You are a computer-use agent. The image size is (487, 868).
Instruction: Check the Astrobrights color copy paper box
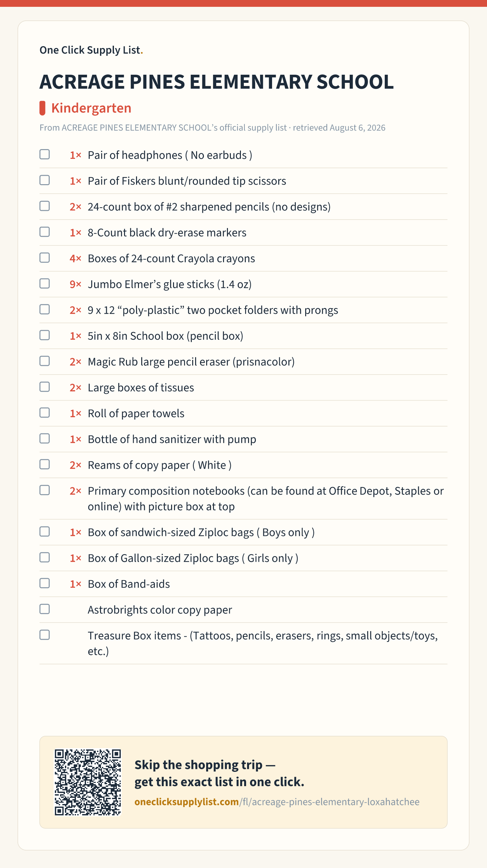coord(44,609)
